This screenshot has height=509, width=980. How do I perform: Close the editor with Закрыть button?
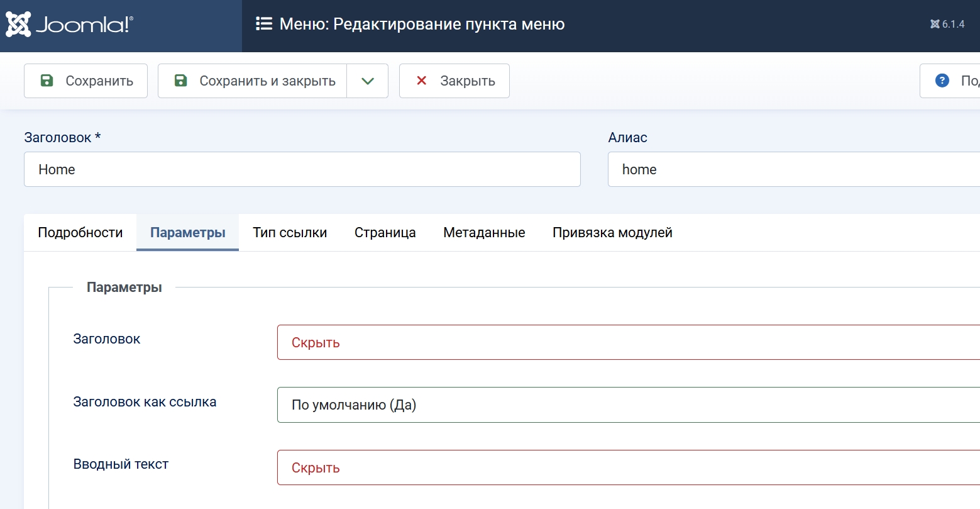(454, 81)
